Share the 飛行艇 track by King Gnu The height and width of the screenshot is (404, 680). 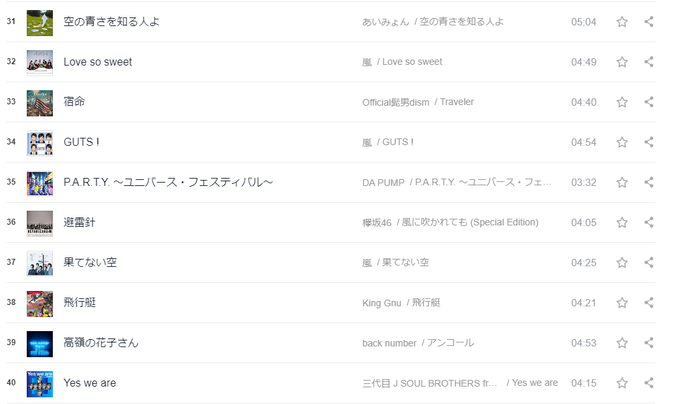[649, 302]
